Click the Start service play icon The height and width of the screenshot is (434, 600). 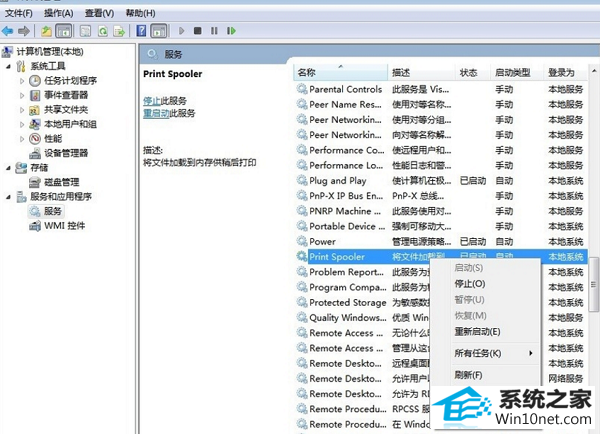181,31
